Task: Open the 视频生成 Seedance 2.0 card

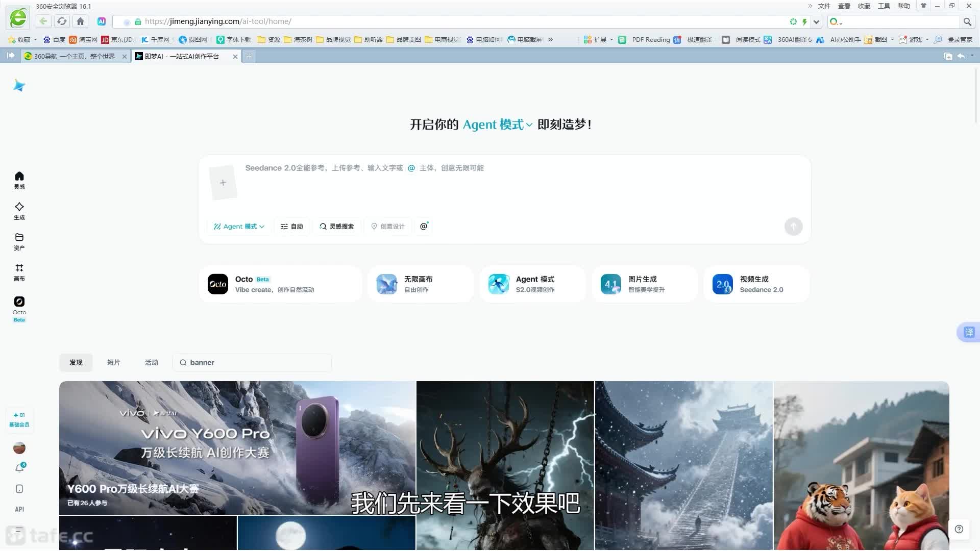Action: point(757,284)
